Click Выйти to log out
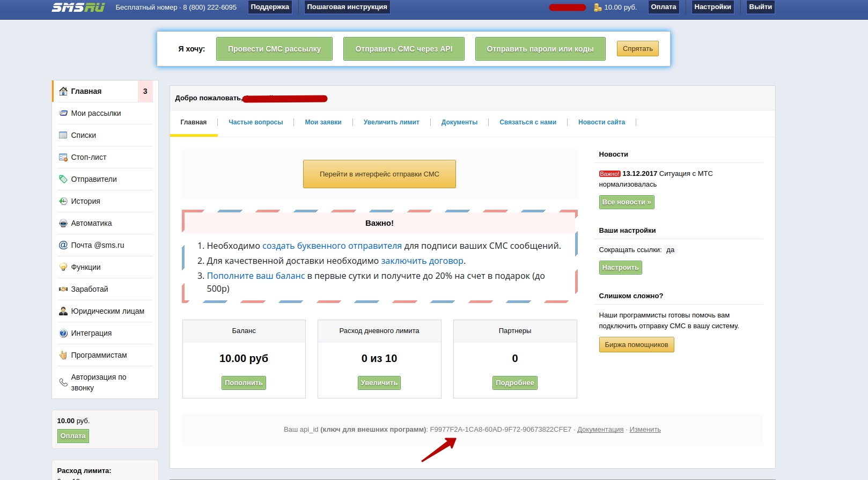The height and width of the screenshot is (480, 868). pos(761,7)
